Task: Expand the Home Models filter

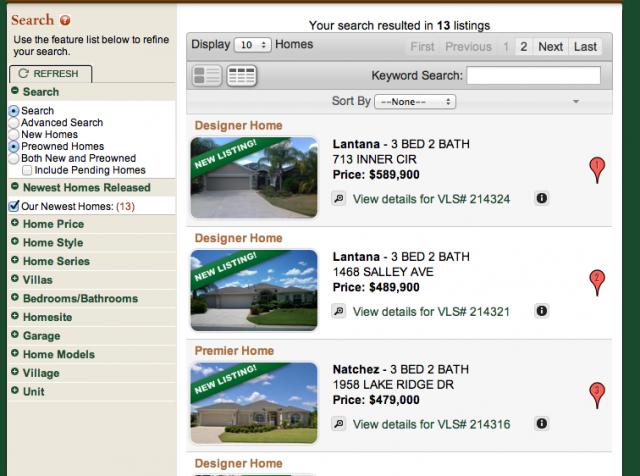Action: coord(15,353)
